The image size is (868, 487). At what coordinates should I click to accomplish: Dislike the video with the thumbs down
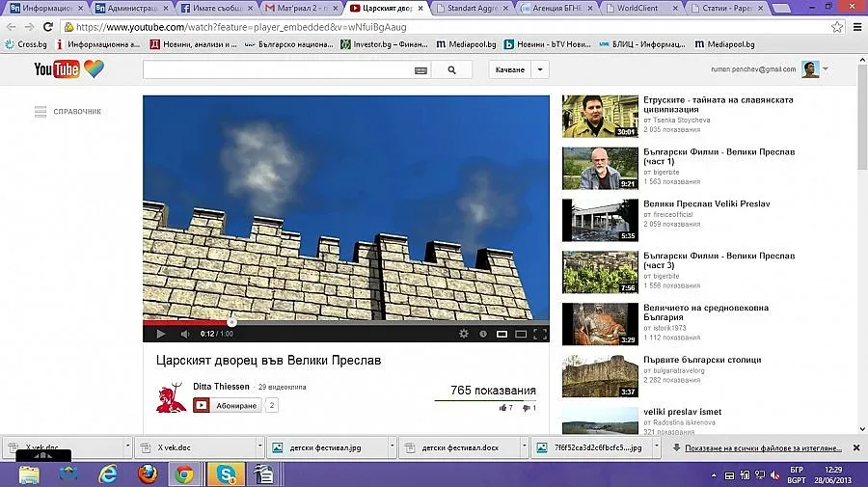pyautogui.click(x=527, y=408)
